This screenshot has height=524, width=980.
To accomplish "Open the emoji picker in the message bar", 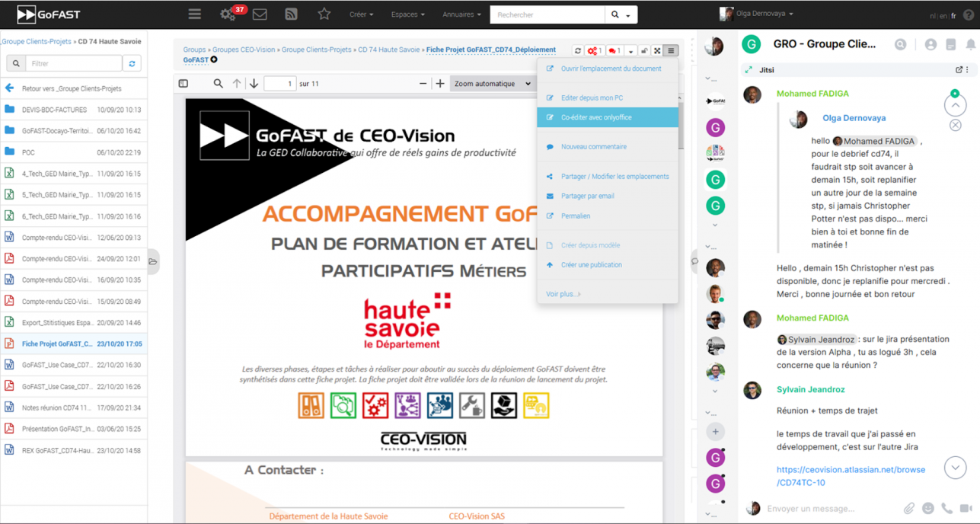I will (x=929, y=508).
